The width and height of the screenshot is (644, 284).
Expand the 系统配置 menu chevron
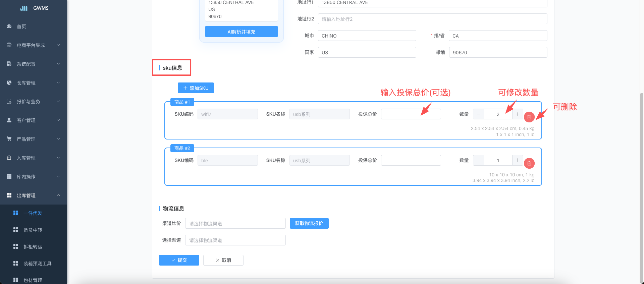pos(58,64)
